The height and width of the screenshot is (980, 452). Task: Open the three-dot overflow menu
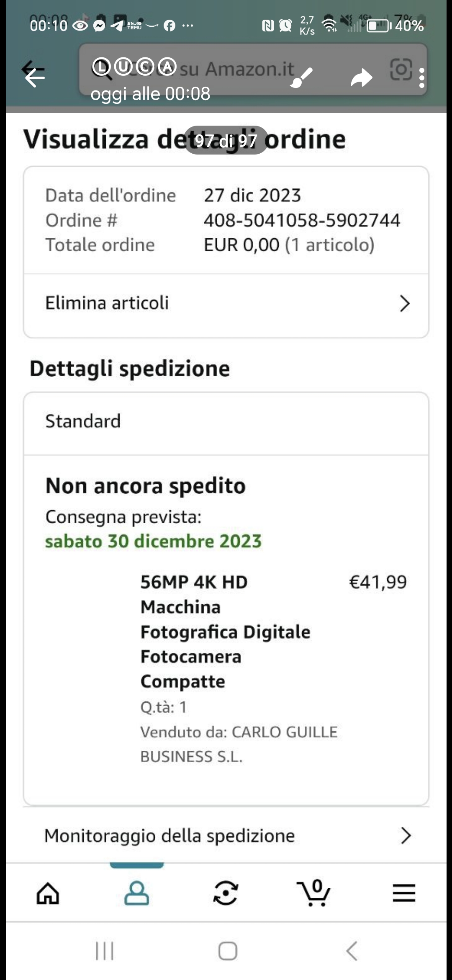click(x=422, y=78)
